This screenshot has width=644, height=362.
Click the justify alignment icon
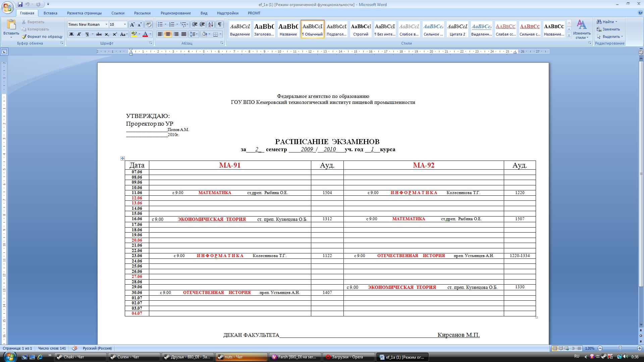[x=184, y=34]
